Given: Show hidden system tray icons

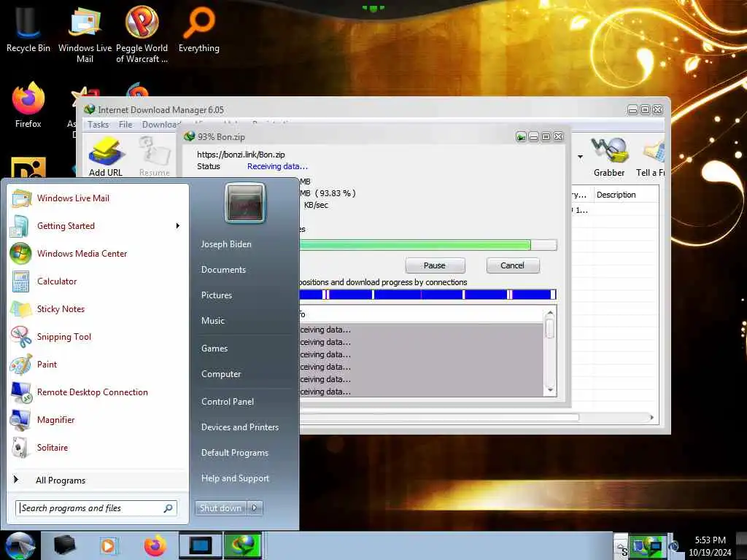Looking at the screenshot, I should 620,546.
